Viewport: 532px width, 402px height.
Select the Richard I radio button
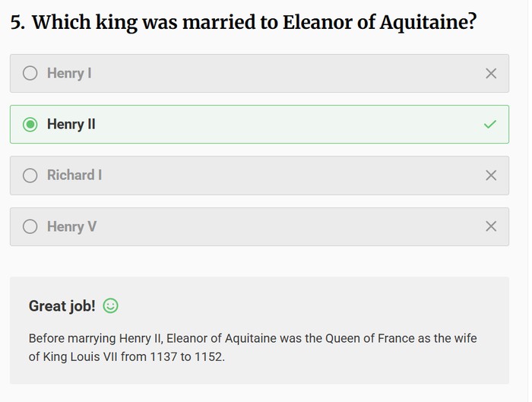(30, 176)
